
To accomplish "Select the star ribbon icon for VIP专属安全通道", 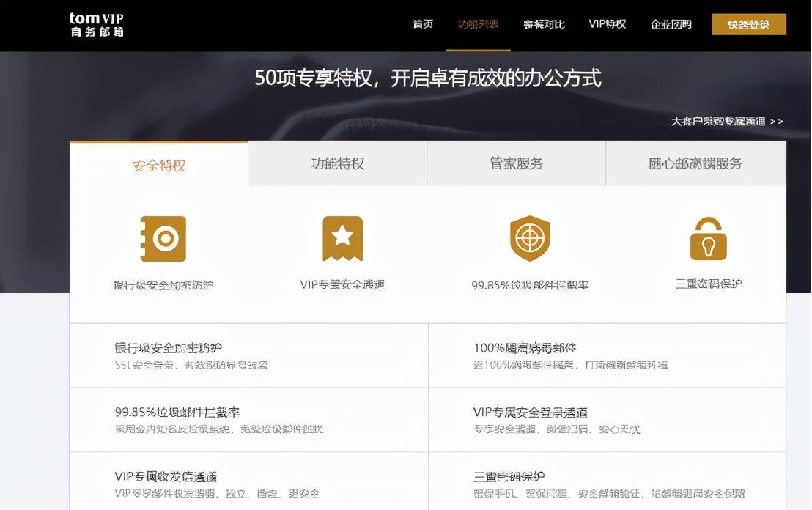I will coord(342,237).
